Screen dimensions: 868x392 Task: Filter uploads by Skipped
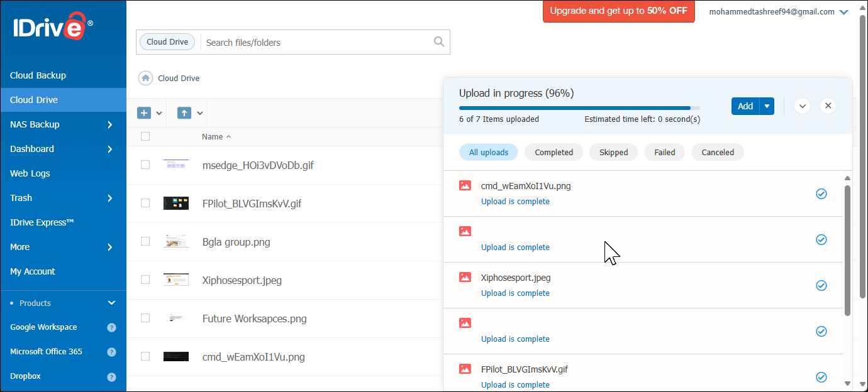click(613, 152)
